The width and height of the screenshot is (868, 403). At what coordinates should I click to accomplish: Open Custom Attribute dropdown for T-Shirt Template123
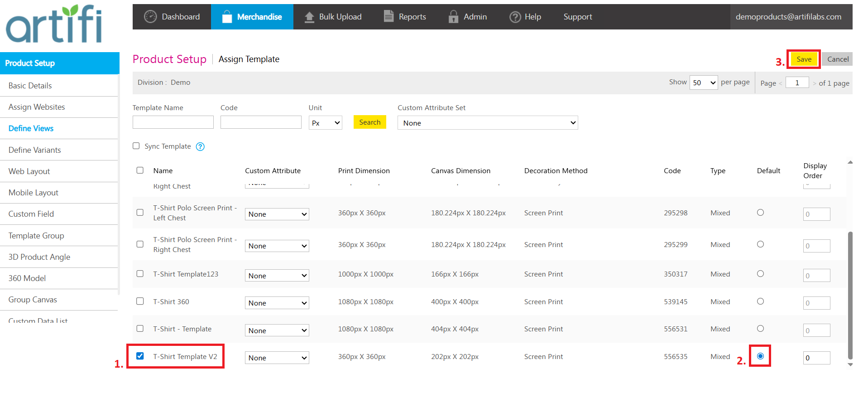point(277,276)
